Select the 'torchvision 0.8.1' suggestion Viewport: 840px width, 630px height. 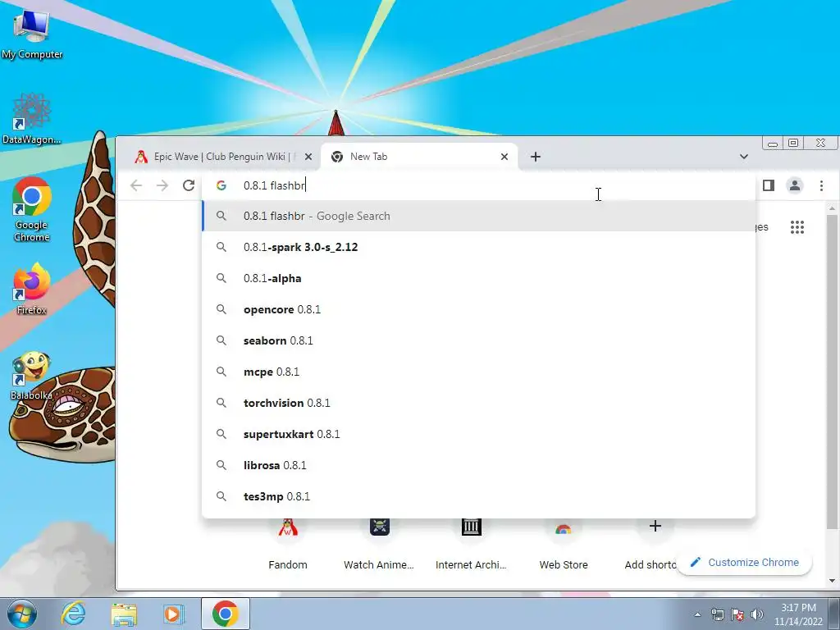pos(478,402)
